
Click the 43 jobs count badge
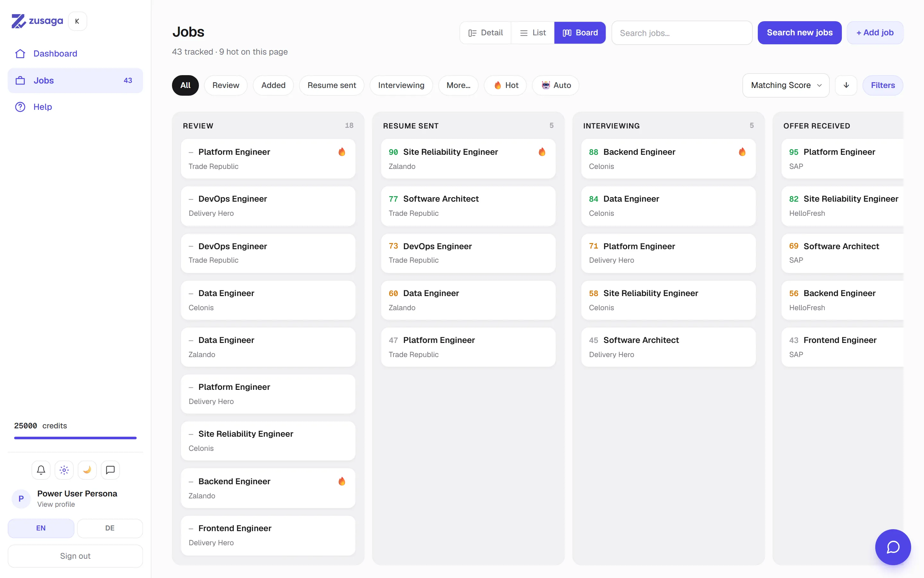pyautogui.click(x=128, y=81)
